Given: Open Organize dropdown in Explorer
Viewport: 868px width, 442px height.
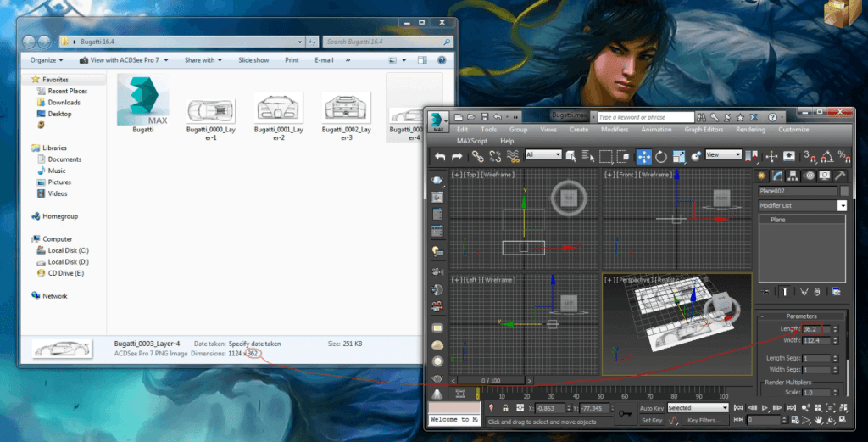Looking at the screenshot, I should [x=47, y=60].
